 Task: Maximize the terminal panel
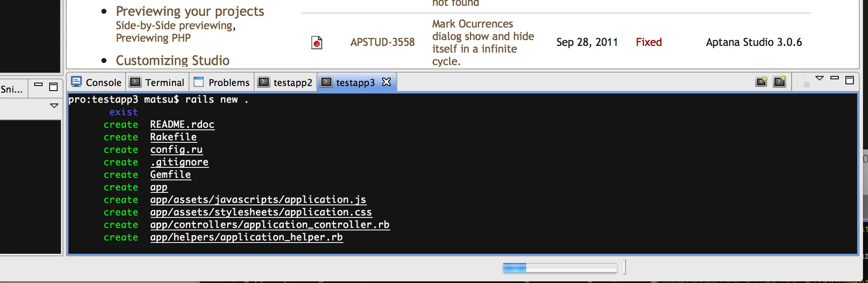point(850,80)
